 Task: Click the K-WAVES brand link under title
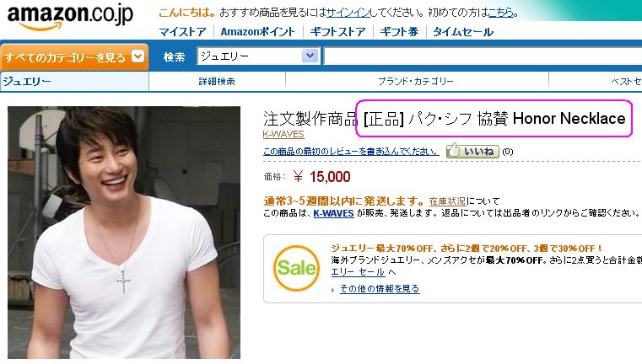coord(283,134)
